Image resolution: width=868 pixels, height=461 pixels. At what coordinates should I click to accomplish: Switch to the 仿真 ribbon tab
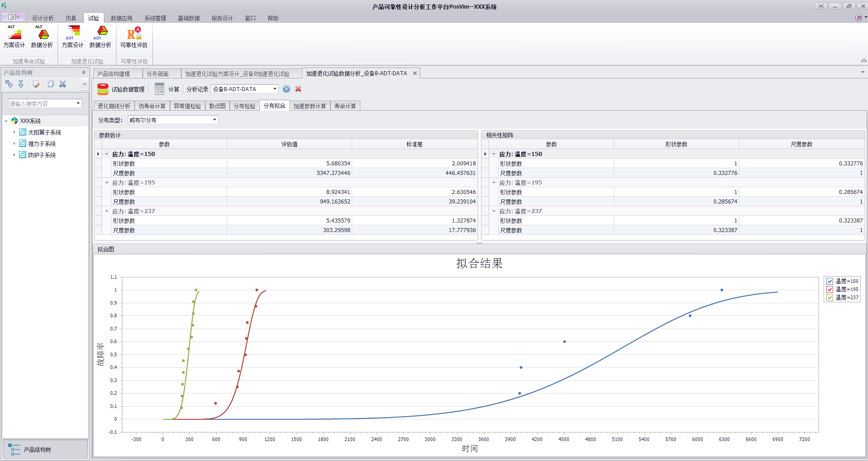pyautogui.click(x=71, y=18)
